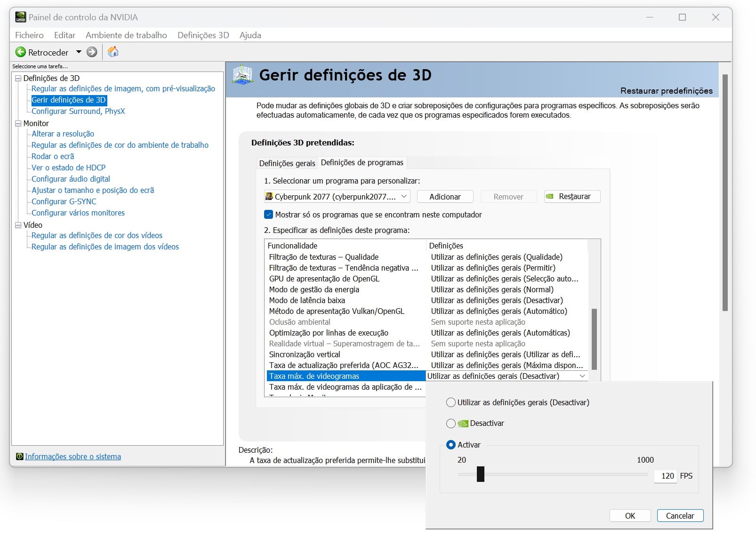
Task: Click the NVIDIA icon in the title bar
Action: pyautogui.click(x=20, y=17)
